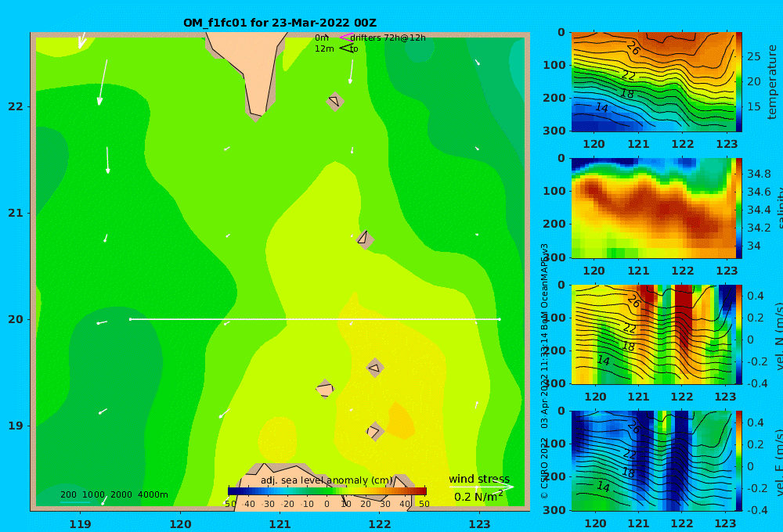This screenshot has height=532, width=783.
Task: Click the island diamond marker near 19.35°N, 121.5°E
Action: (325, 389)
